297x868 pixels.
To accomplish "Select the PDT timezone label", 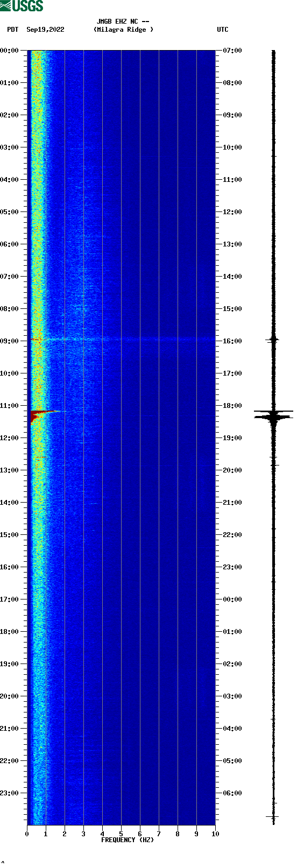I will point(13,30).
